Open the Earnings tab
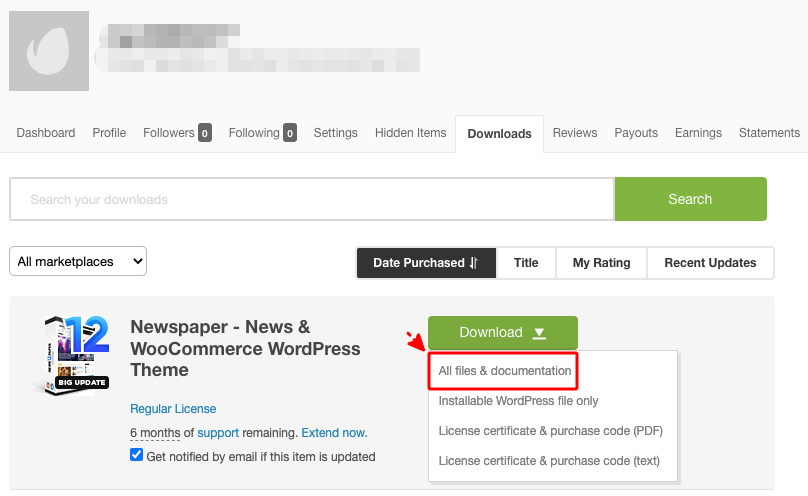The height and width of the screenshot is (496, 808). click(x=698, y=133)
